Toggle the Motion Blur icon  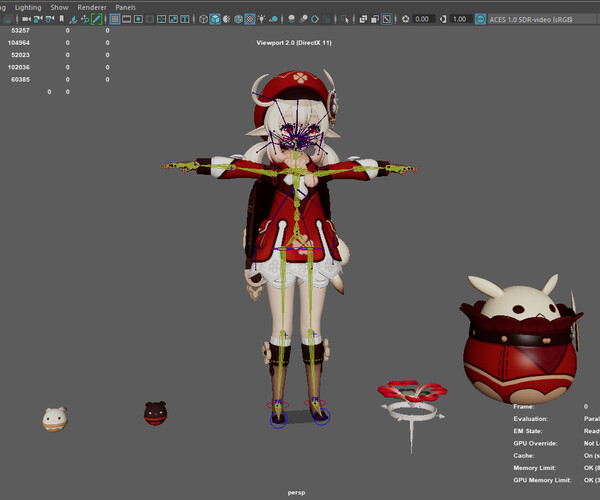303,19
